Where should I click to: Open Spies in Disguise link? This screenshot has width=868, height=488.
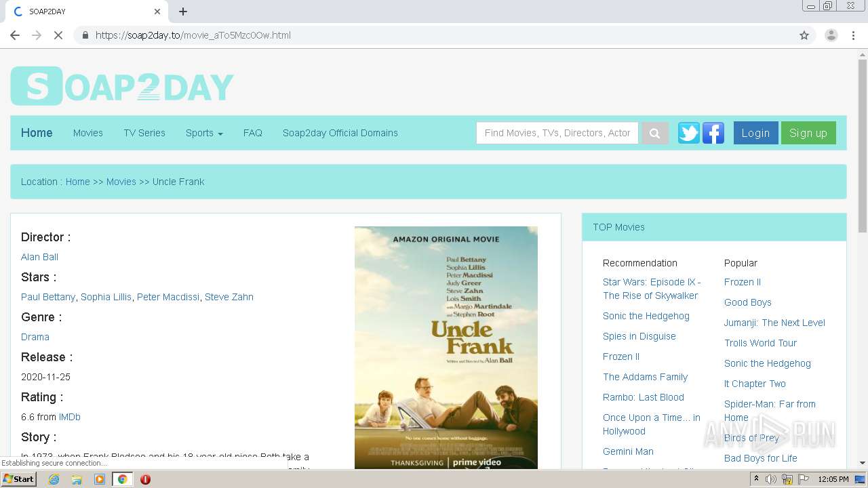coord(639,336)
